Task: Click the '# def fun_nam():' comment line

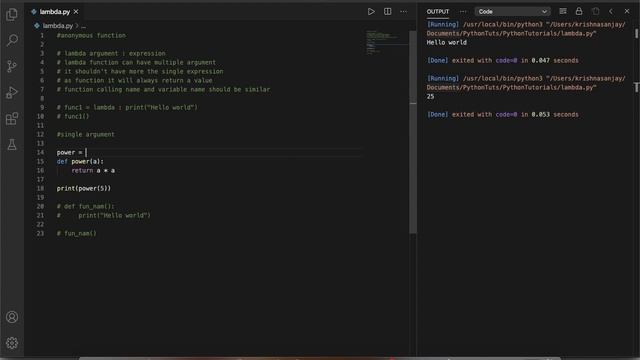Action: point(85,207)
